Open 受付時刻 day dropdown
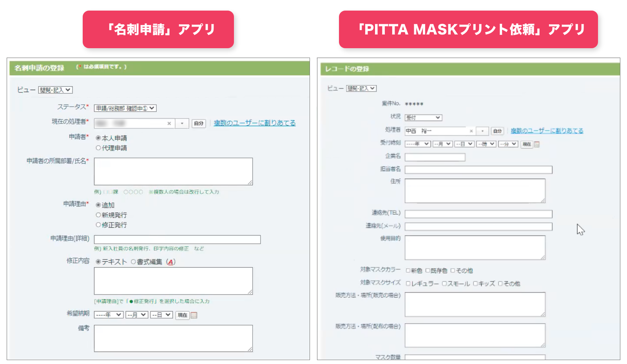 click(x=465, y=144)
